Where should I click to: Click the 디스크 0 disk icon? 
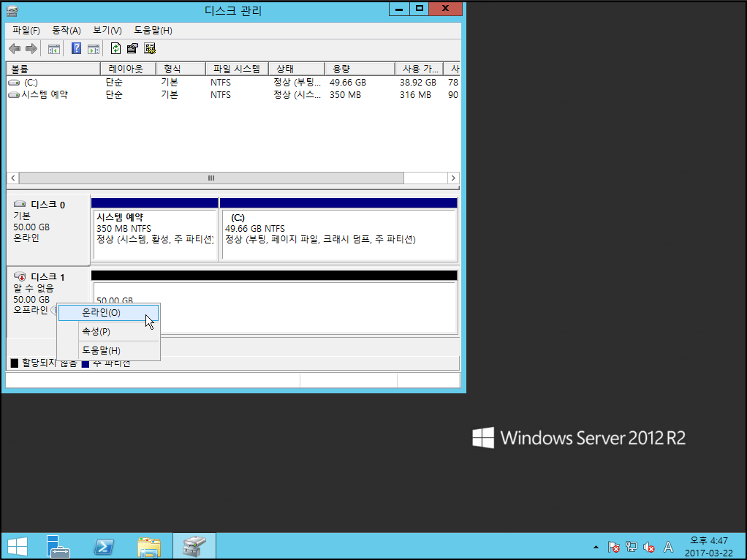click(x=20, y=204)
